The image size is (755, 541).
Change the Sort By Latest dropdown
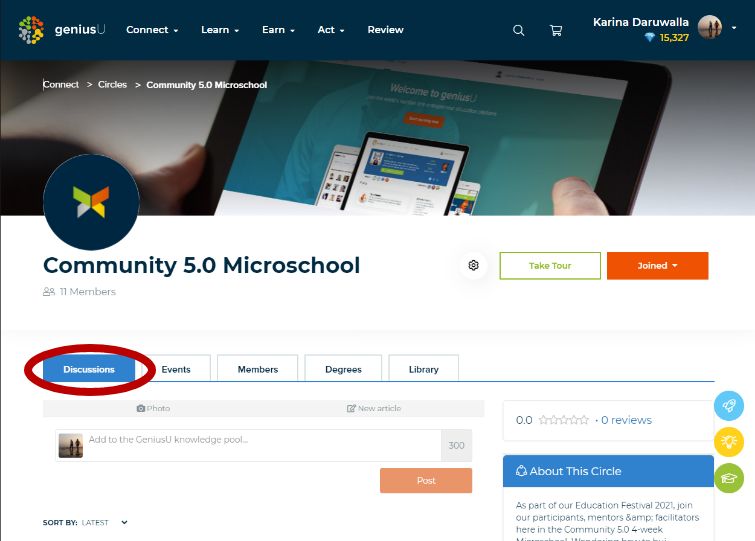coord(105,522)
